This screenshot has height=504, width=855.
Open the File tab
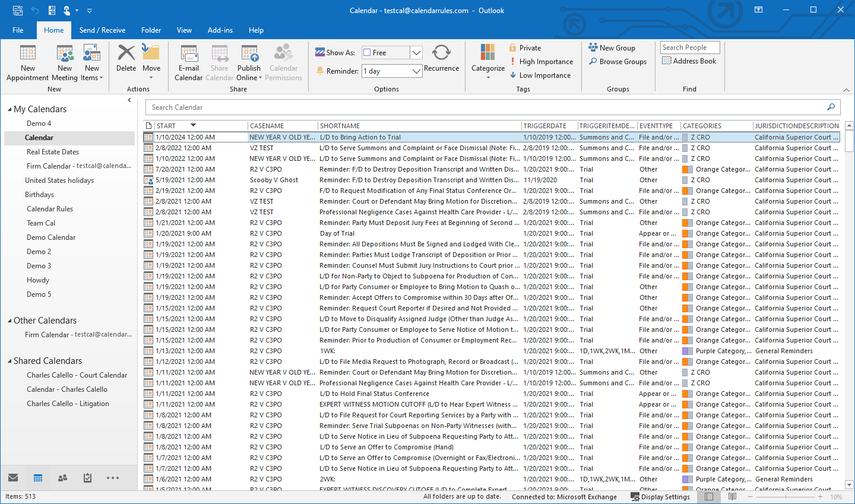click(18, 30)
